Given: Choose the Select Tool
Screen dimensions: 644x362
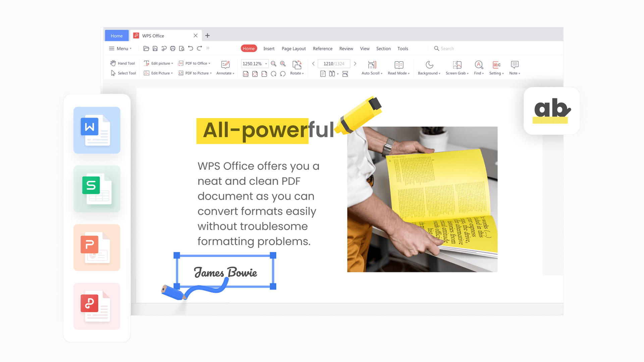Looking at the screenshot, I should 123,73.
